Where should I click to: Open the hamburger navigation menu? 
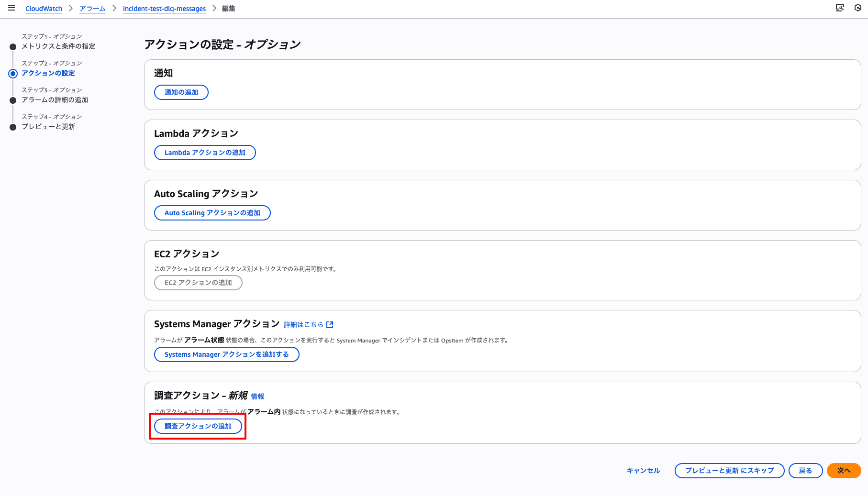11,8
